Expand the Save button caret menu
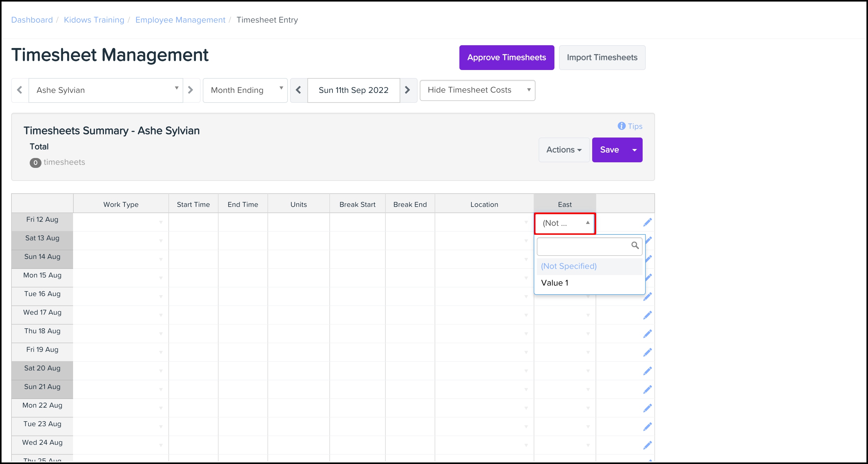 [635, 150]
